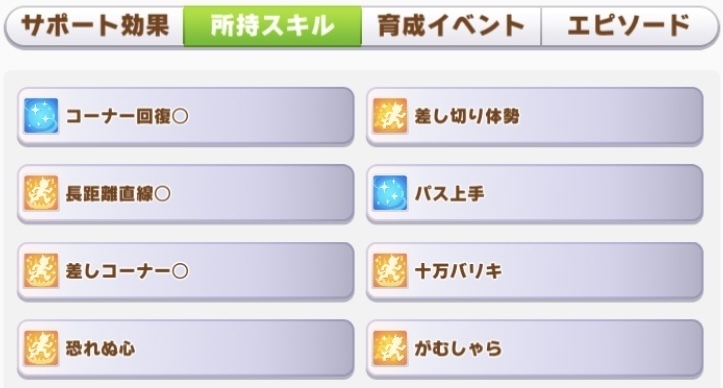View the 恐れぬ心 skill details
This screenshot has height=388, width=723.
pos(186,349)
